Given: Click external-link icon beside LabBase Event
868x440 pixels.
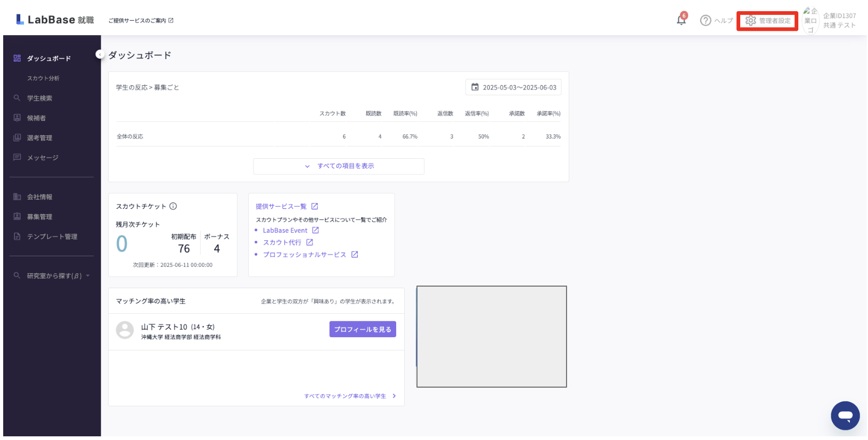Looking at the screenshot, I should 315,230.
